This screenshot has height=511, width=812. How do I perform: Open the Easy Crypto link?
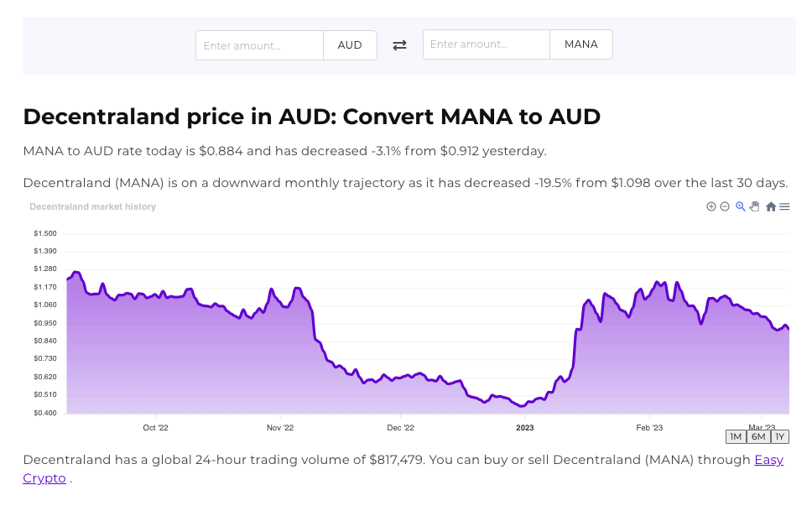pyautogui.click(x=768, y=460)
